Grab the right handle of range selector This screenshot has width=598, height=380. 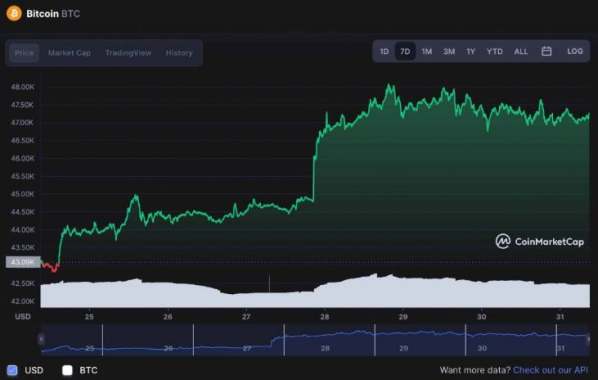(x=588, y=339)
